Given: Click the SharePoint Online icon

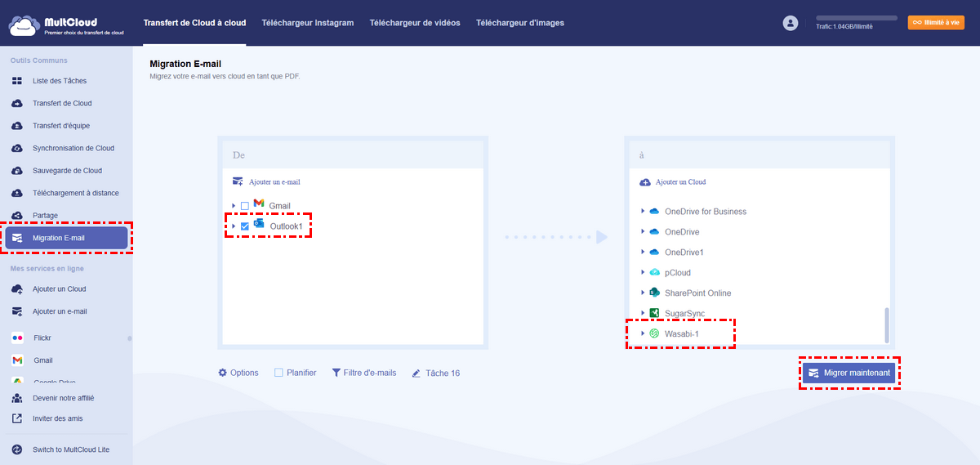Looking at the screenshot, I should tap(654, 293).
